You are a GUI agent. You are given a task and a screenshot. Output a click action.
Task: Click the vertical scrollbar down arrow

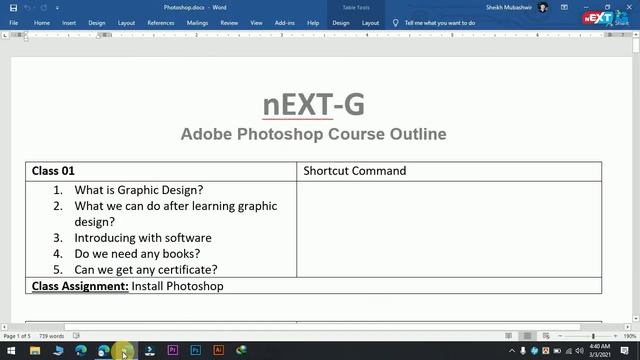pyautogui.click(x=636, y=319)
